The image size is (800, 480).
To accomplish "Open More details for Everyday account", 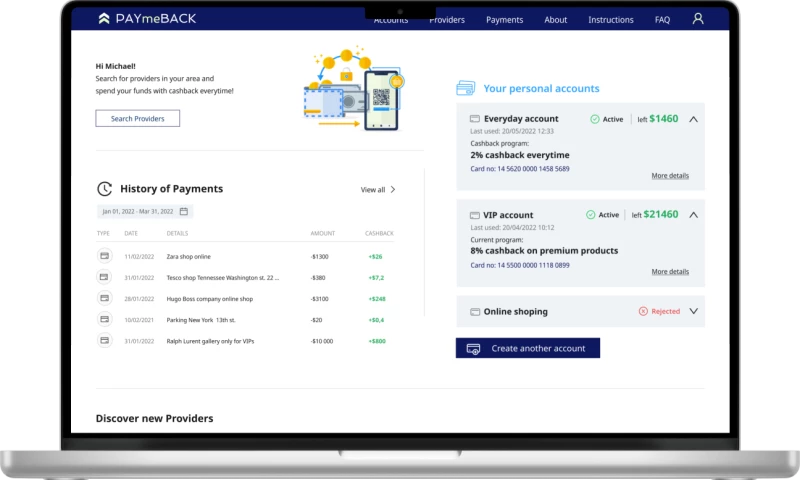I will coord(670,175).
